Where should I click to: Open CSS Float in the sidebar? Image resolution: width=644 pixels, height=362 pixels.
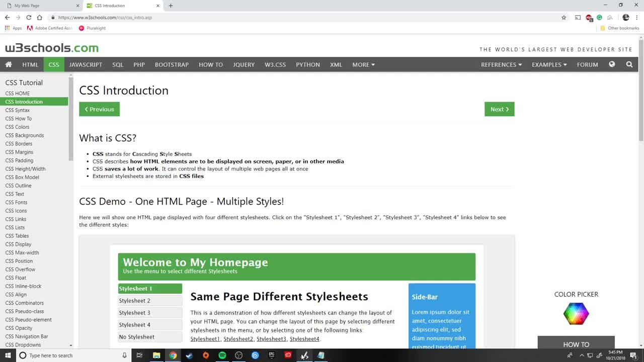[16, 278]
